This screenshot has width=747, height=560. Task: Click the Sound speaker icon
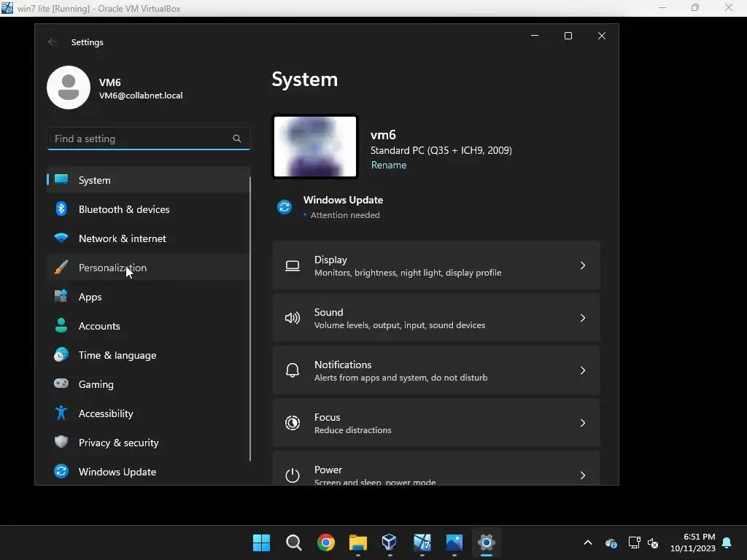[293, 318]
